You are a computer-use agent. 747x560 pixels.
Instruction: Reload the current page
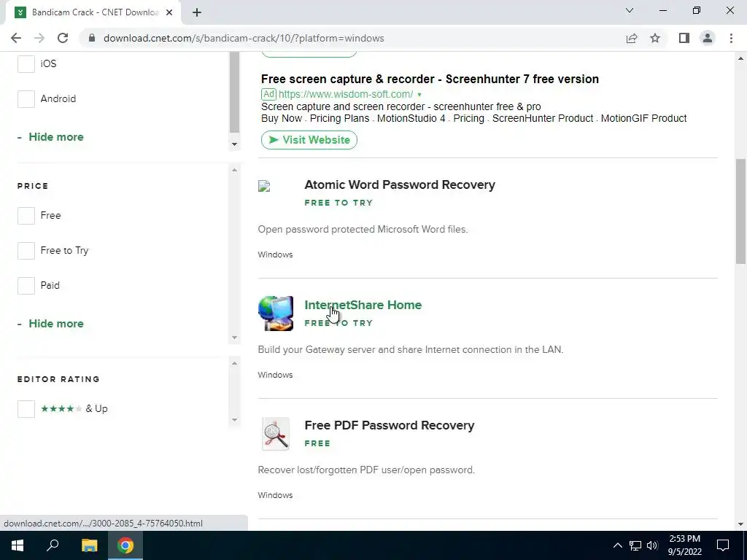[x=63, y=38]
